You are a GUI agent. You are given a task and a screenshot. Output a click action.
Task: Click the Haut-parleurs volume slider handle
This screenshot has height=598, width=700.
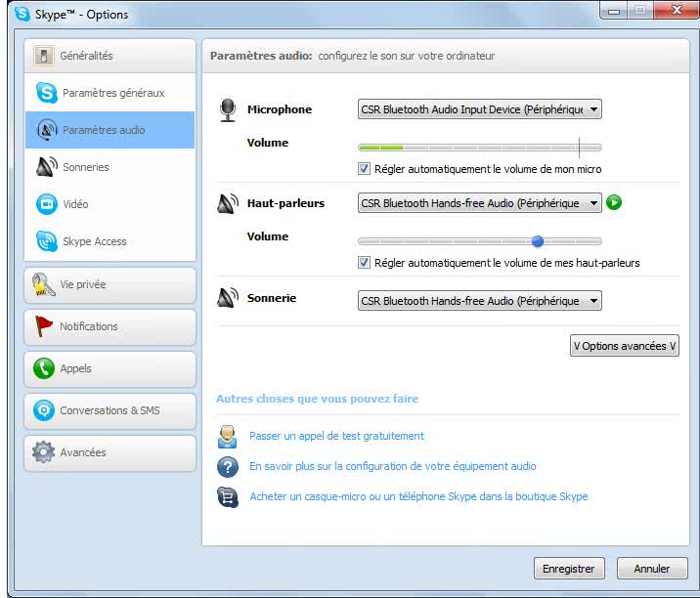(x=537, y=240)
